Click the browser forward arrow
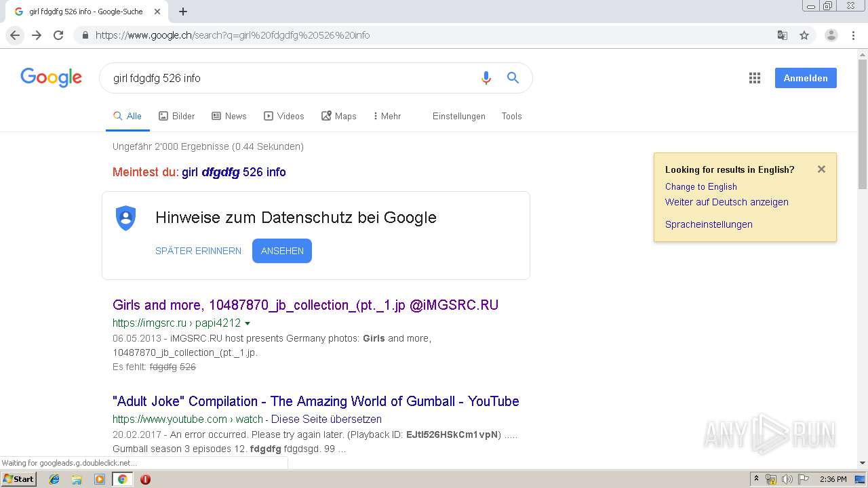The image size is (868, 488). [37, 35]
